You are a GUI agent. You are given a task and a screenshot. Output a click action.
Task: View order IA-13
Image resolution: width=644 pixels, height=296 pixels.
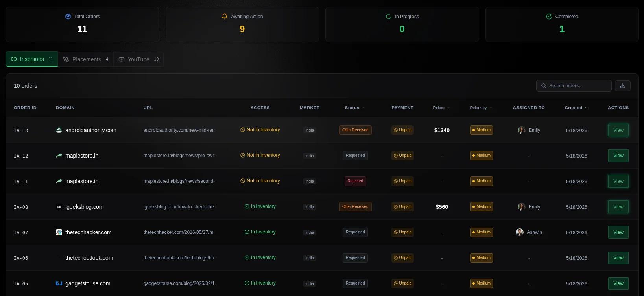(x=618, y=130)
